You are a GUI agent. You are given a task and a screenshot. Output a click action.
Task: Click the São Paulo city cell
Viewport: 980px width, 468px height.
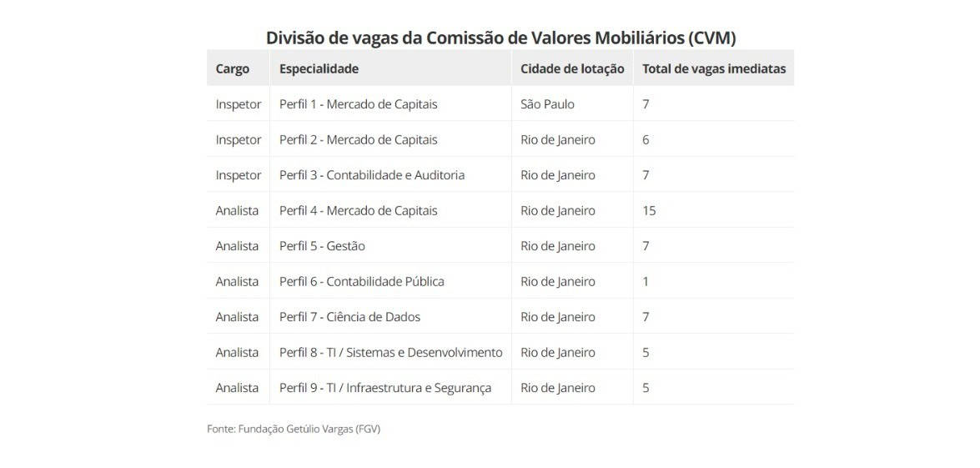[547, 104]
